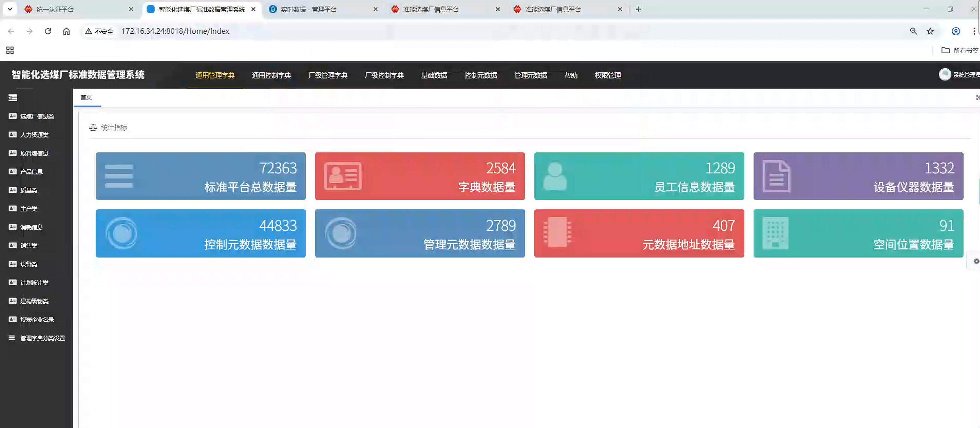Switch to the 实时数据 - 管理平台 browser tab
980x428 pixels.
308,9
